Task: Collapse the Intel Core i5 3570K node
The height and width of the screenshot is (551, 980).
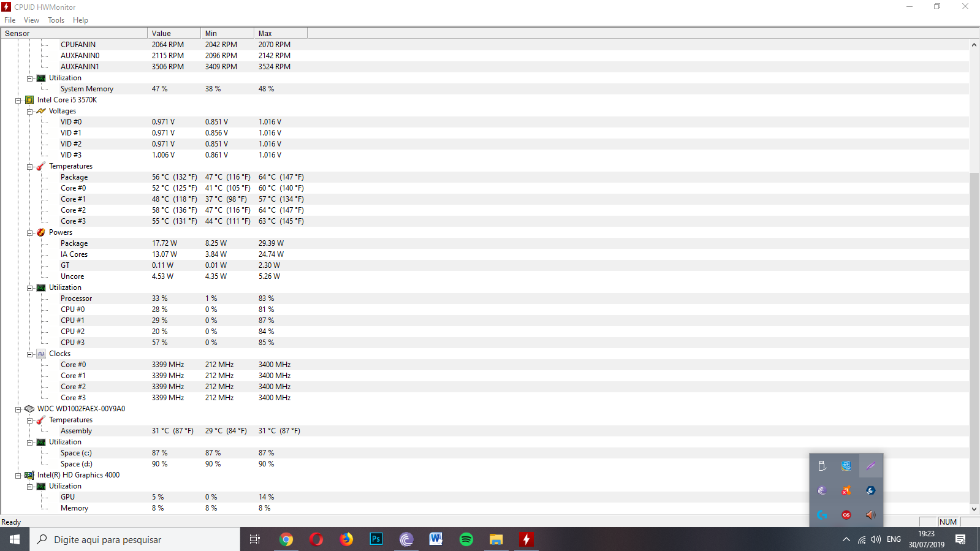Action: coord(18,101)
